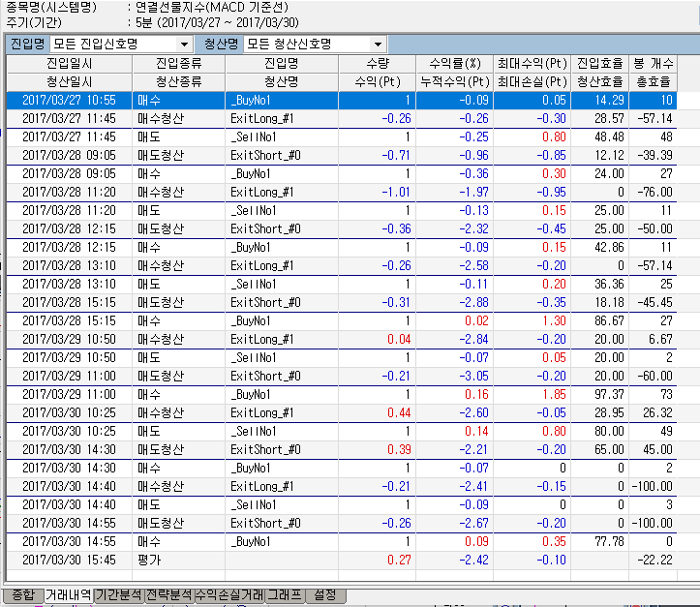Click ExitLong_#1 cell at 2017/03/30 14:40
This screenshot has height=607, width=700.
tap(282, 487)
